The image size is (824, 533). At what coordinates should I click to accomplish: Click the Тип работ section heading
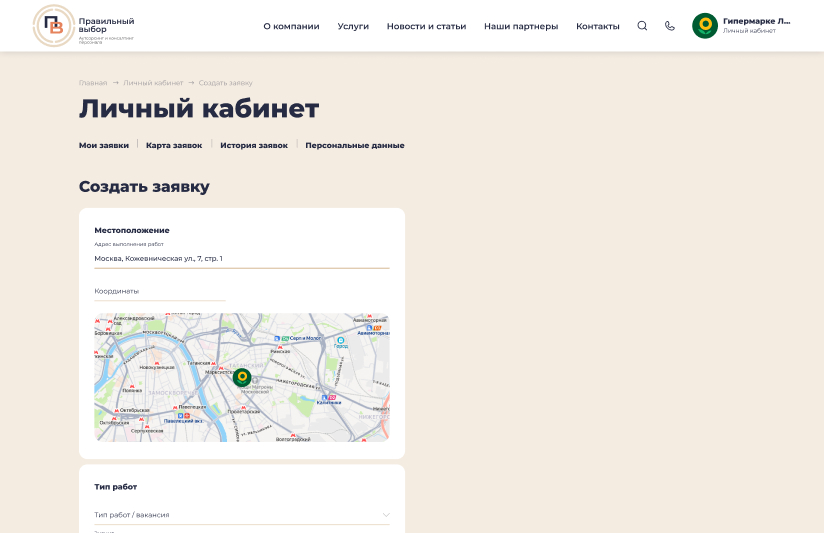click(x=116, y=487)
